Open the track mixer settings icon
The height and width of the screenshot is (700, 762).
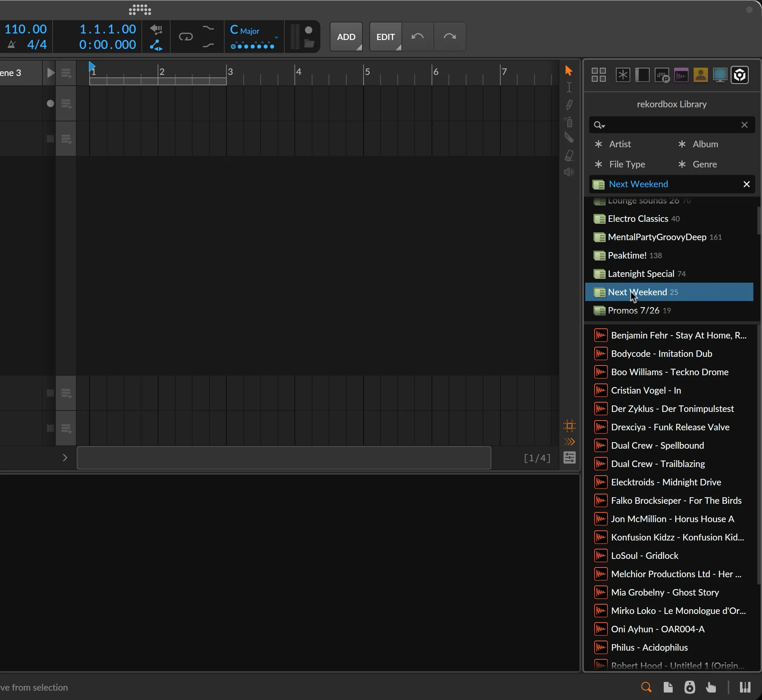[x=569, y=458]
